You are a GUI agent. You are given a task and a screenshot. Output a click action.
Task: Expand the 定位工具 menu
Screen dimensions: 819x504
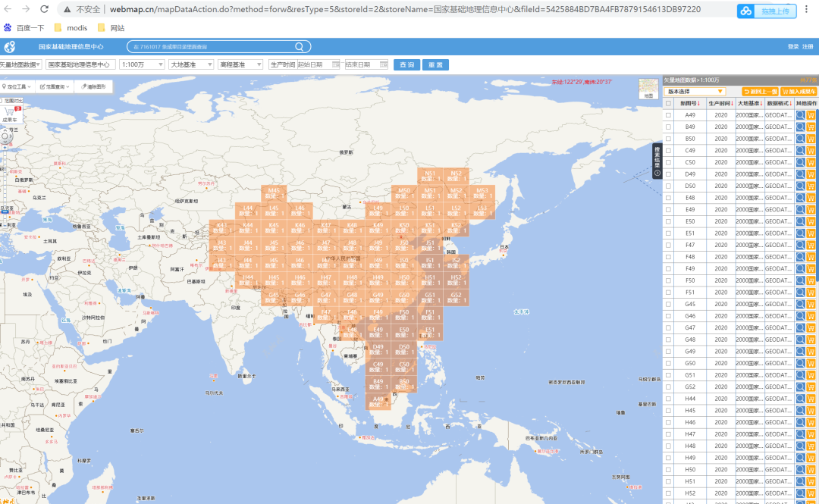click(17, 86)
